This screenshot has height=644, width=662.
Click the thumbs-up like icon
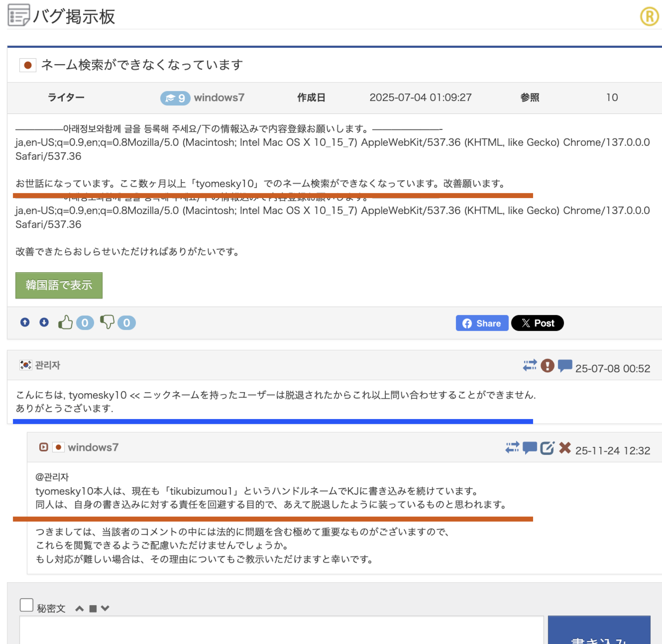click(65, 323)
